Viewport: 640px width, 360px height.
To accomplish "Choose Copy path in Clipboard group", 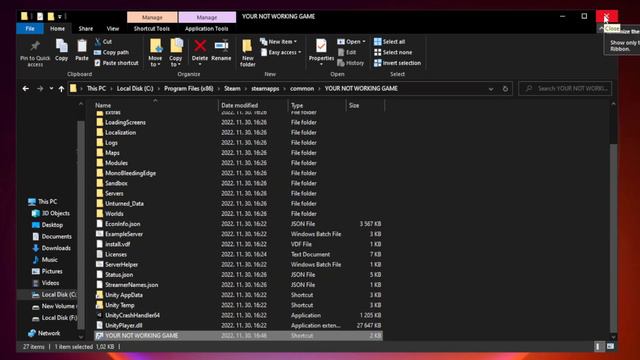I will coord(111,52).
